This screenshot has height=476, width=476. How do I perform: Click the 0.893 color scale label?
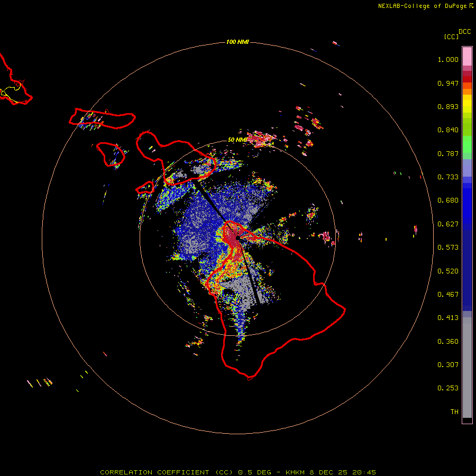click(448, 106)
